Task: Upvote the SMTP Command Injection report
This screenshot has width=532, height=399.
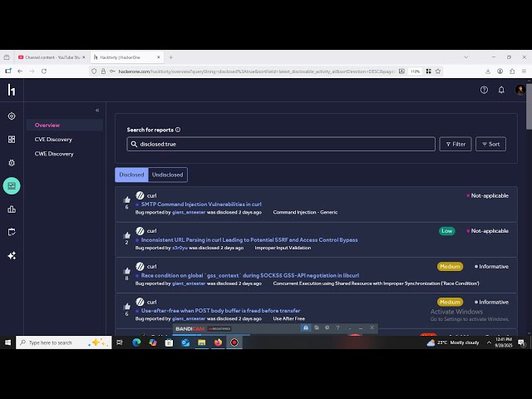Action: pyautogui.click(x=127, y=199)
